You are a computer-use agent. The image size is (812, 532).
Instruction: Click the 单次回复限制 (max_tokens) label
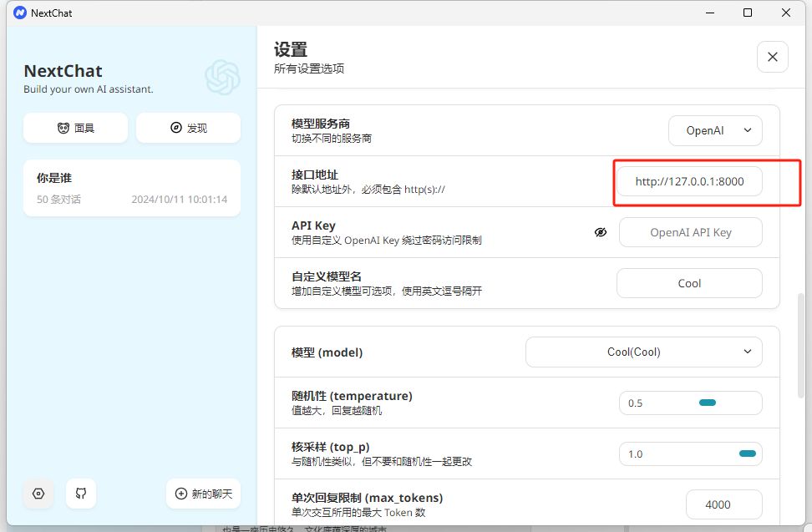pos(368,498)
